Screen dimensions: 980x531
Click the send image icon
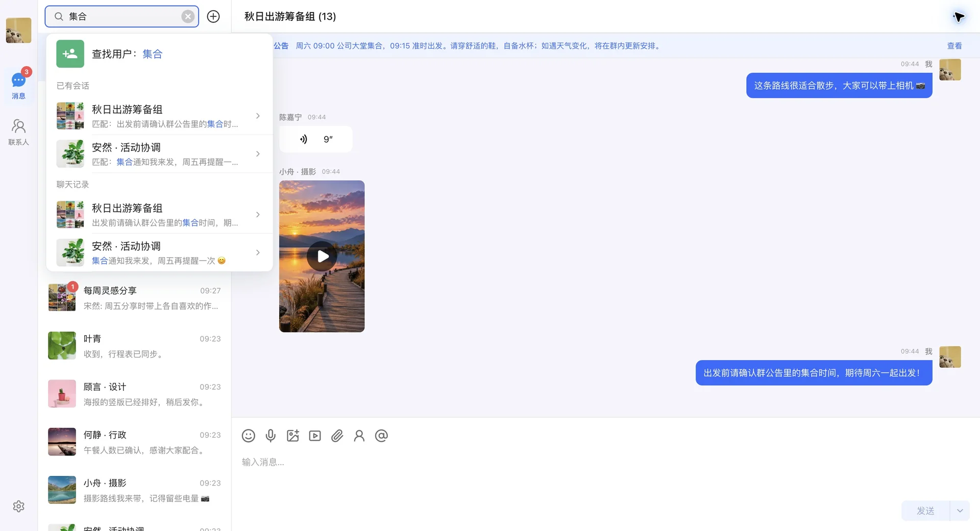(293, 436)
